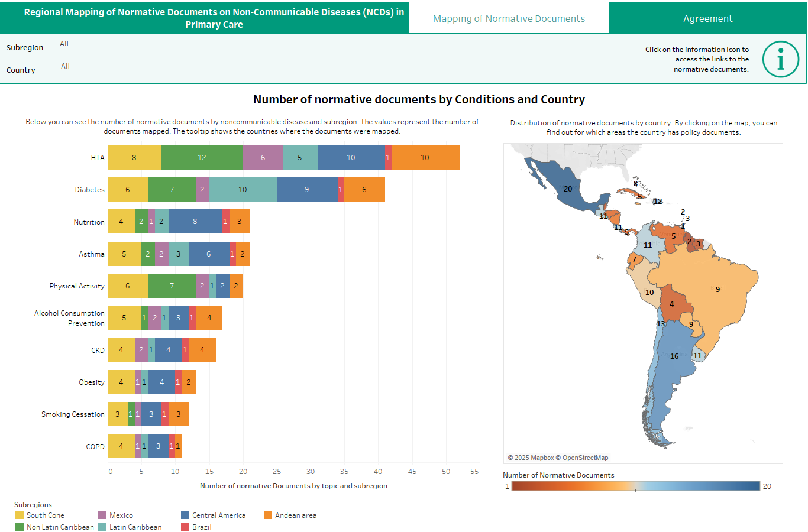Select the Latin Caribbean teal legend swatch
This screenshot has width=808, height=532.
click(102, 527)
